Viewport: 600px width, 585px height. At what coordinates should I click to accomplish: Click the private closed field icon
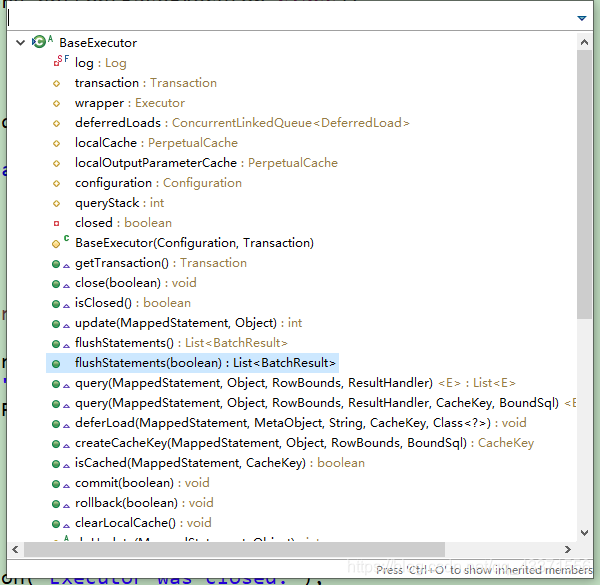click(56, 223)
